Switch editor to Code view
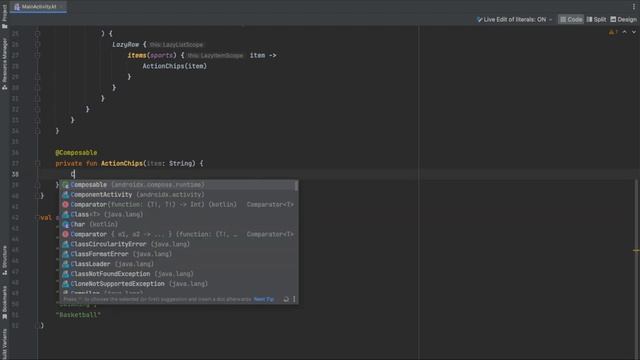This screenshot has width=640, height=360. pos(571,19)
